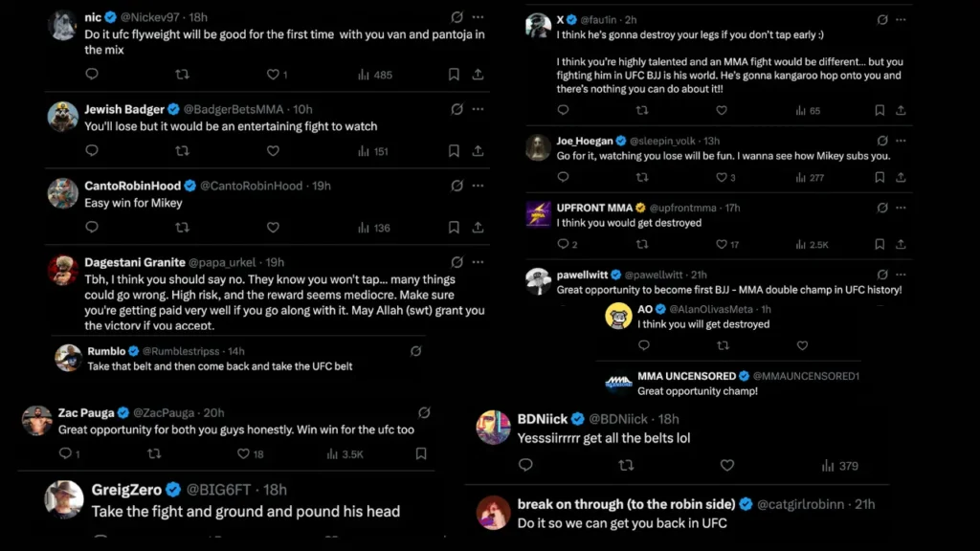This screenshot has width=980, height=551.
Task: Click Grok icon on CantoRobinHood's tweet
Action: click(457, 186)
